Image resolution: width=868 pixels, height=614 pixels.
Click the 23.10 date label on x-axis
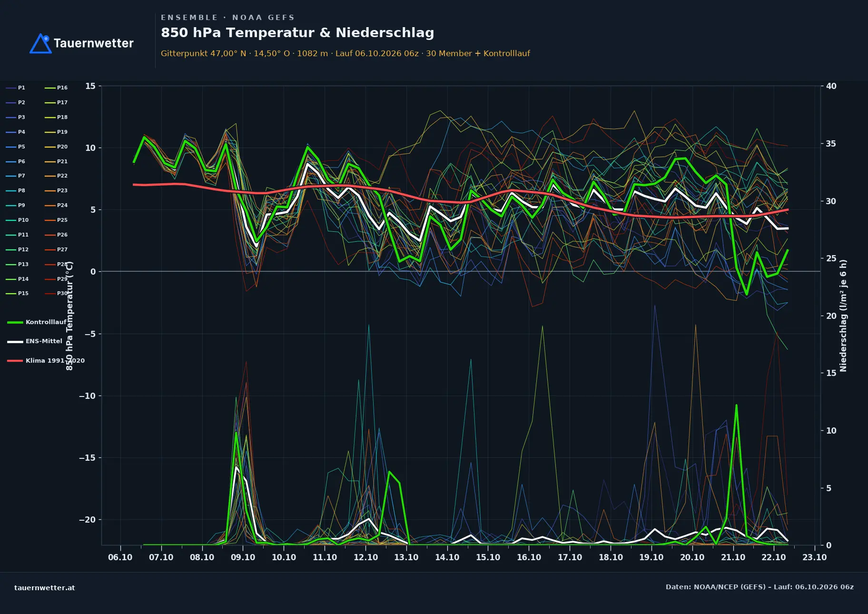point(815,557)
